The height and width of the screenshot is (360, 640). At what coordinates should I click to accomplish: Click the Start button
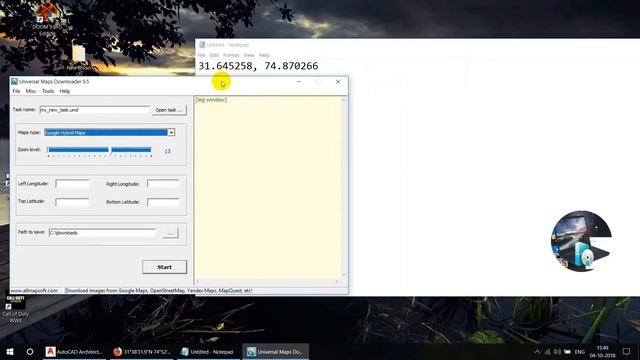point(164,267)
